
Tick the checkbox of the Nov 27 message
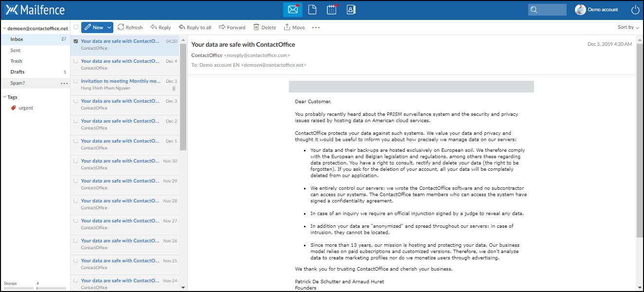click(75, 221)
